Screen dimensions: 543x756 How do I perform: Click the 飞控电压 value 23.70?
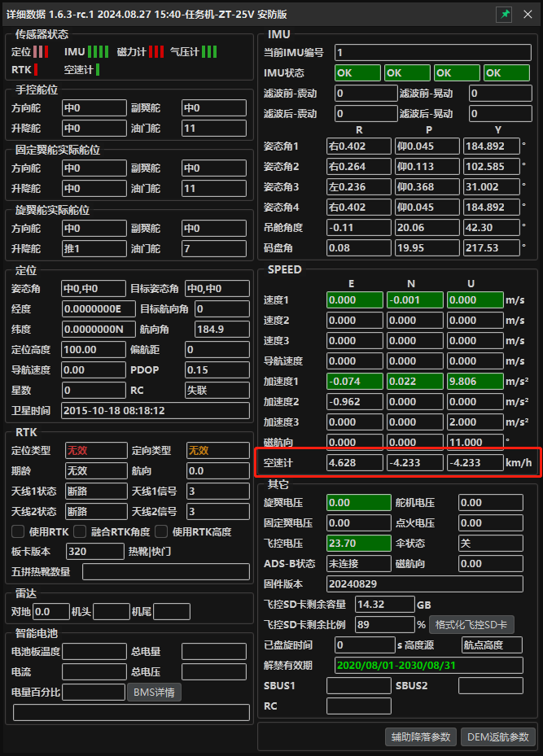click(359, 544)
